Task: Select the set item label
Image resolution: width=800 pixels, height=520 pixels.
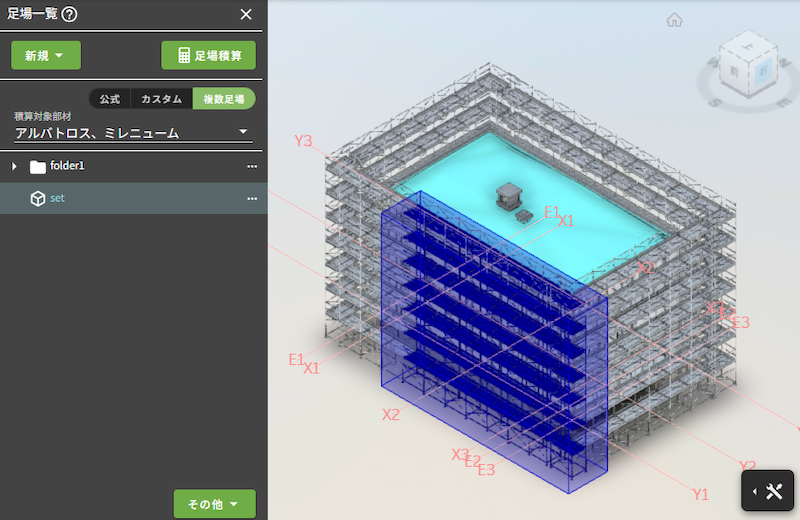Action: (x=58, y=198)
